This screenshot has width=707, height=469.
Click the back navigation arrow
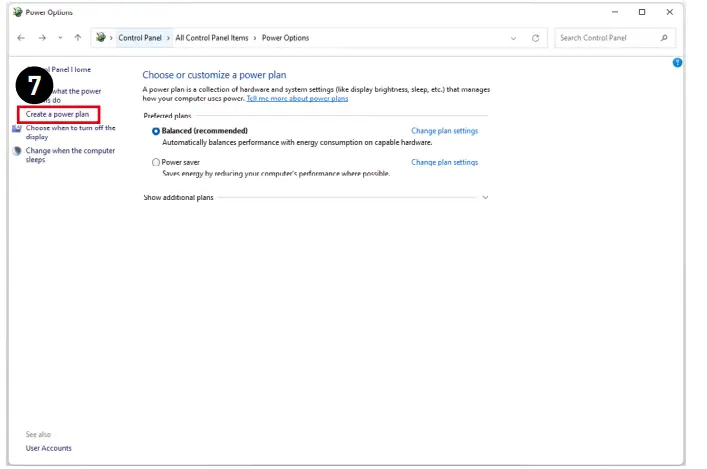(22, 38)
